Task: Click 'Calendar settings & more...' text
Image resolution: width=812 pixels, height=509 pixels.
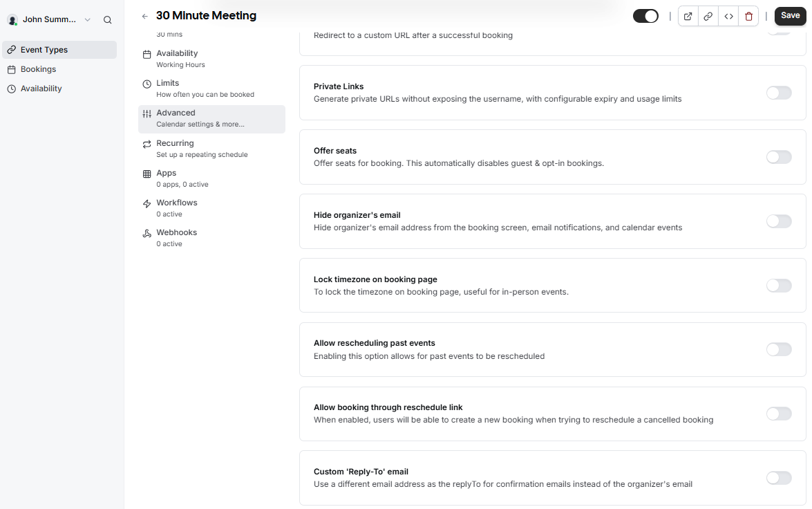Action: (x=200, y=124)
